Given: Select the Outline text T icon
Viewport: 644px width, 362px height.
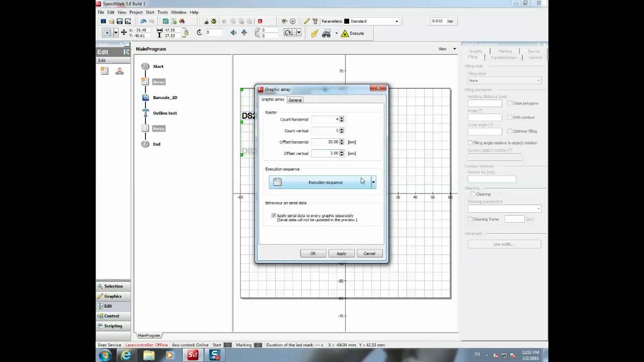Looking at the screenshot, I should tap(145, 113).
